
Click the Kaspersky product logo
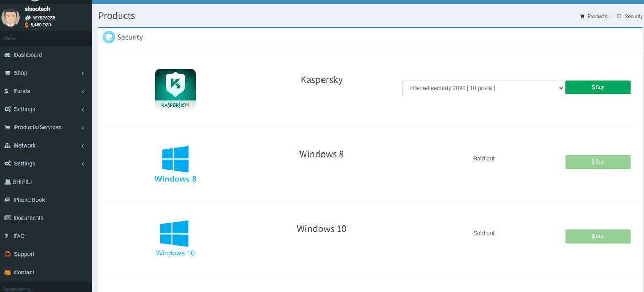tap(175, 89)
